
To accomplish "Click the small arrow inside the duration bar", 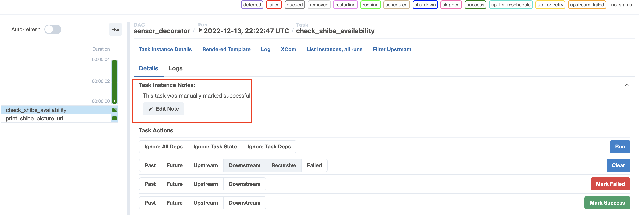I will click(x=115, y=101).
